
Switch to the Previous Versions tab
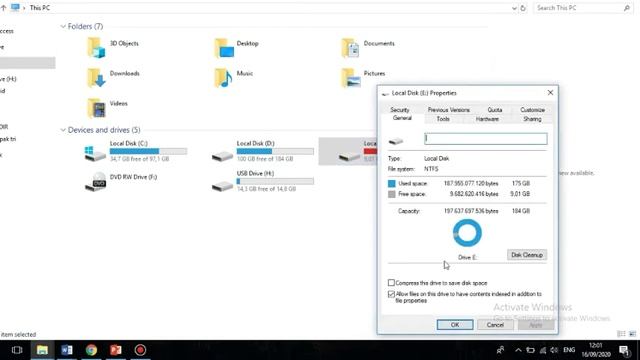[449, 110]
